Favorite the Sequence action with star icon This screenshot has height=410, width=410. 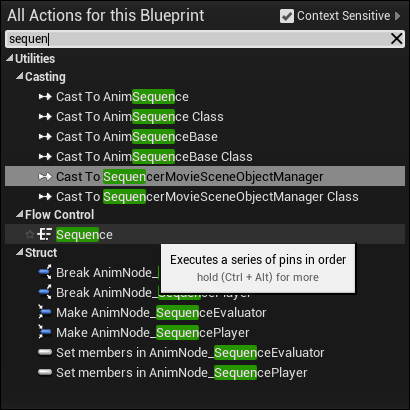pyautogui.click(x=30, y=235)
